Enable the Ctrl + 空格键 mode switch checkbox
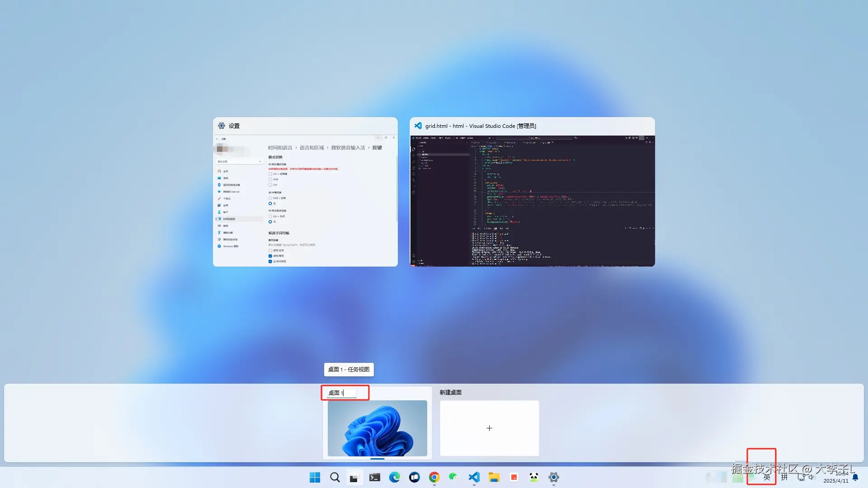The height and width of the screenshot is (488, 868). tap(270, 174)
